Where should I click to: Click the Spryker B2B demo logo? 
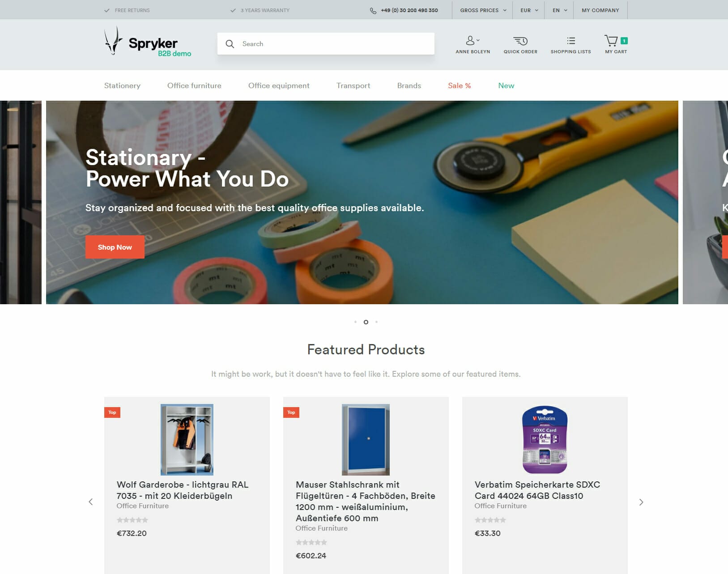(148, 41)
